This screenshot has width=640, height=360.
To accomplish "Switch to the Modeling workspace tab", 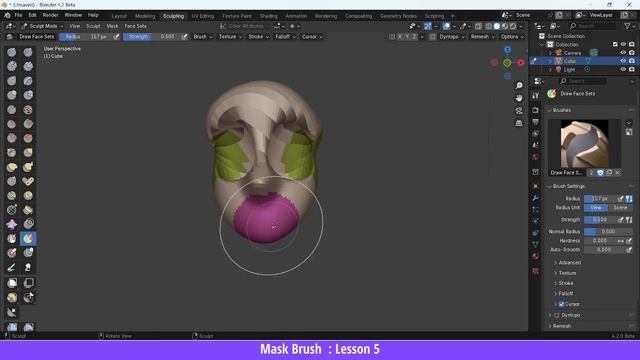I will pos(145,16).
